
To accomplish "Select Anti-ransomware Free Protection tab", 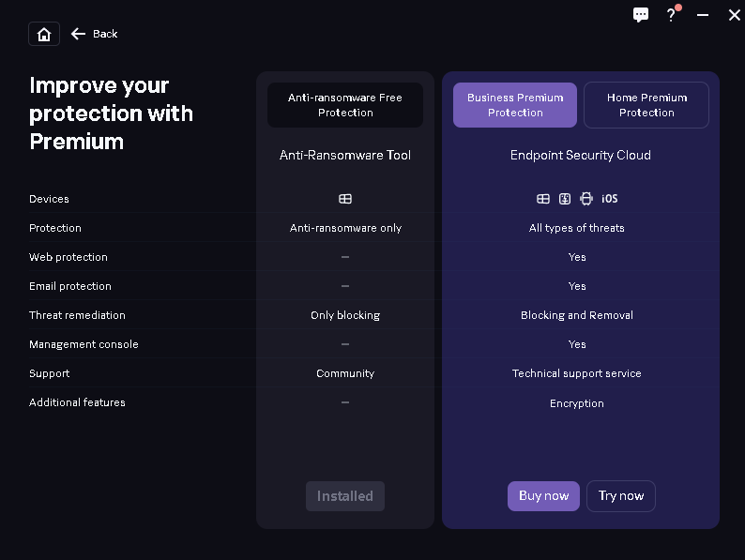I will point(345,105).
